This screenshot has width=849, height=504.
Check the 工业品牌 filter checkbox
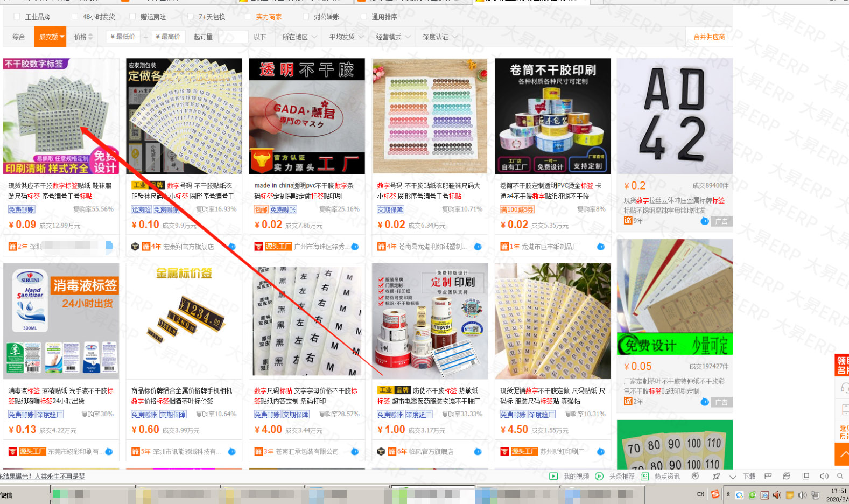click(17, 17)
